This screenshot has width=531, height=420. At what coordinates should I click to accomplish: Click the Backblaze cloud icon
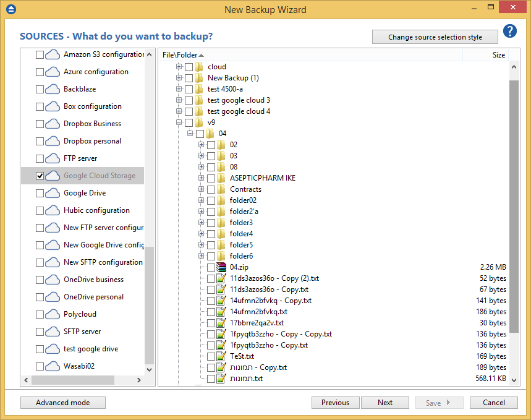click(53, 89)
